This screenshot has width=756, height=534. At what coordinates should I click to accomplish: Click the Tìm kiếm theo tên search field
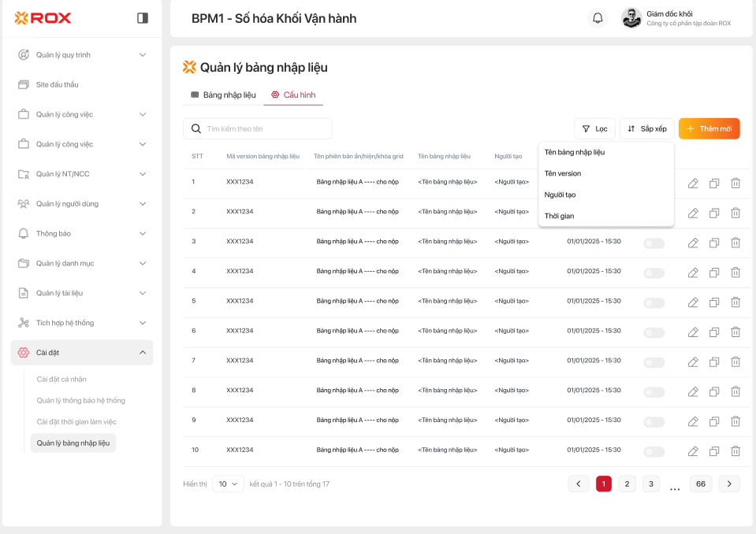tap(258, 128)
